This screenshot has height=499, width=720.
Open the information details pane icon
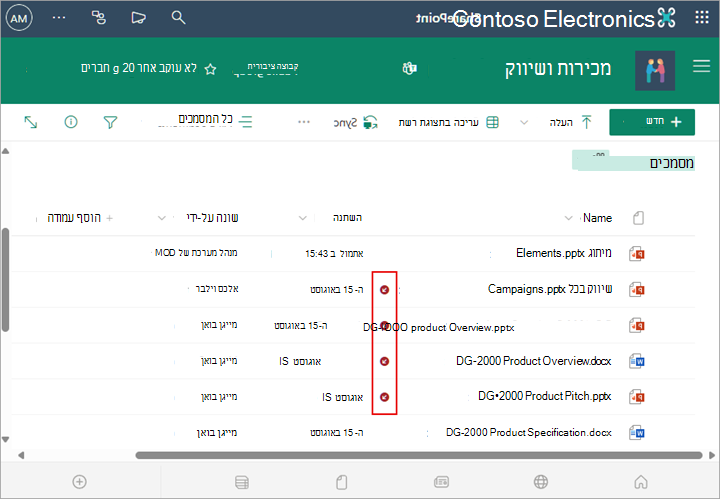pyautogui.click(x=71, y=122)
